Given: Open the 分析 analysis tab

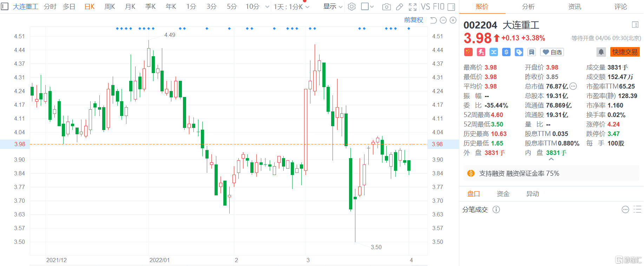Looking at the screenshot, I should (x=528, y=7).
